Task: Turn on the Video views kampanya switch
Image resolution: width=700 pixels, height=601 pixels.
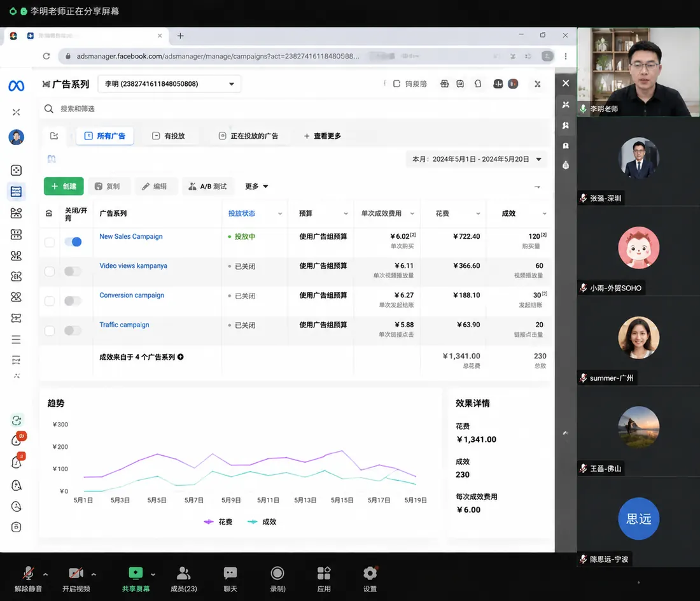Action: (73, 271)
